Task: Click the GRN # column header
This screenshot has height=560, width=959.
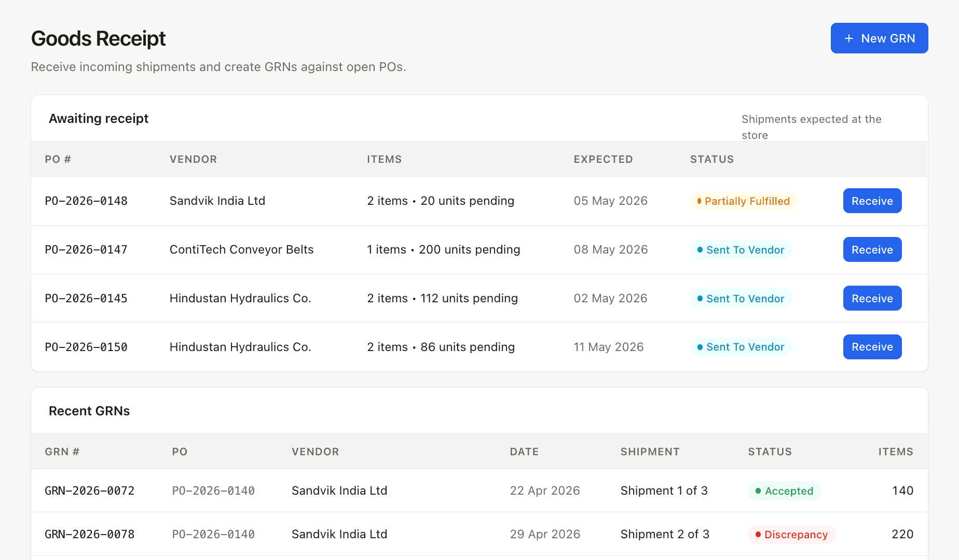Action: (x=62, y=452)
